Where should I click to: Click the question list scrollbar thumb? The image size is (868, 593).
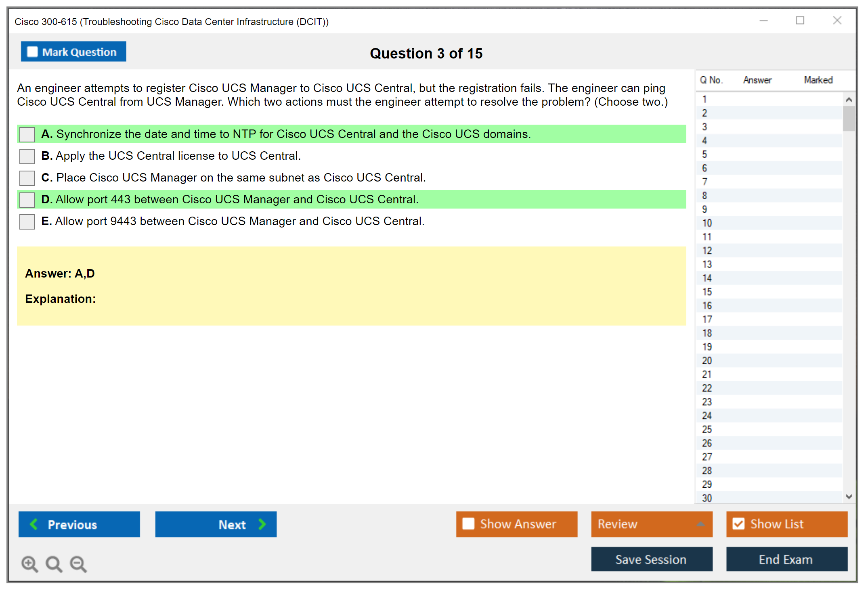[849, 118]
